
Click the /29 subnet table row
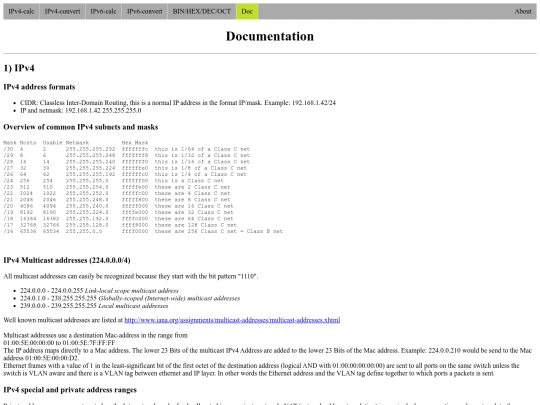[x=127, y=155]
